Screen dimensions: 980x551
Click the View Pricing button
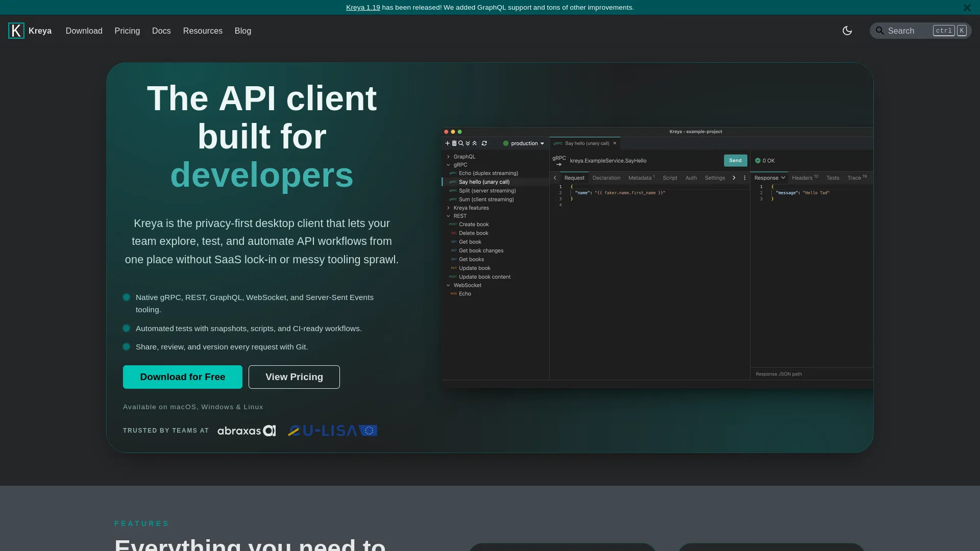[x=294, y=377]
